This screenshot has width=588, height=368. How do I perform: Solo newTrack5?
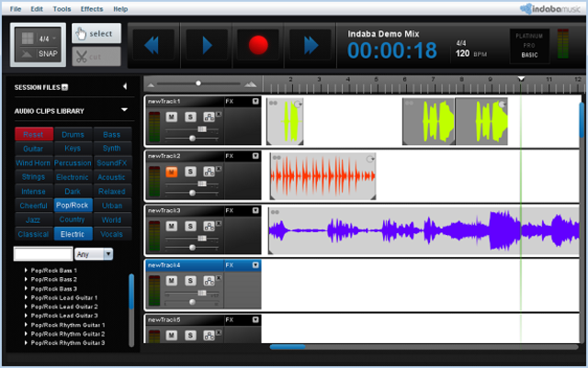190,335
